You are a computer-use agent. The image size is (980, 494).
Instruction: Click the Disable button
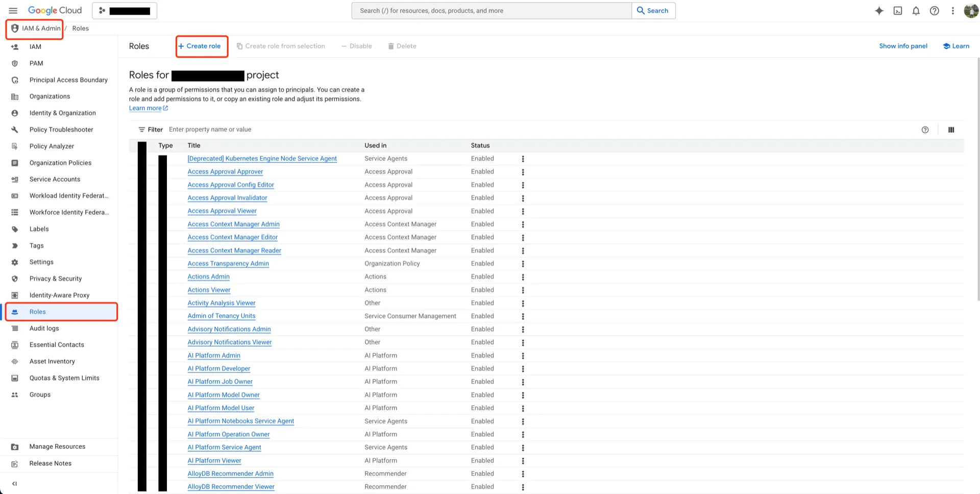click(x=357, y=46)
